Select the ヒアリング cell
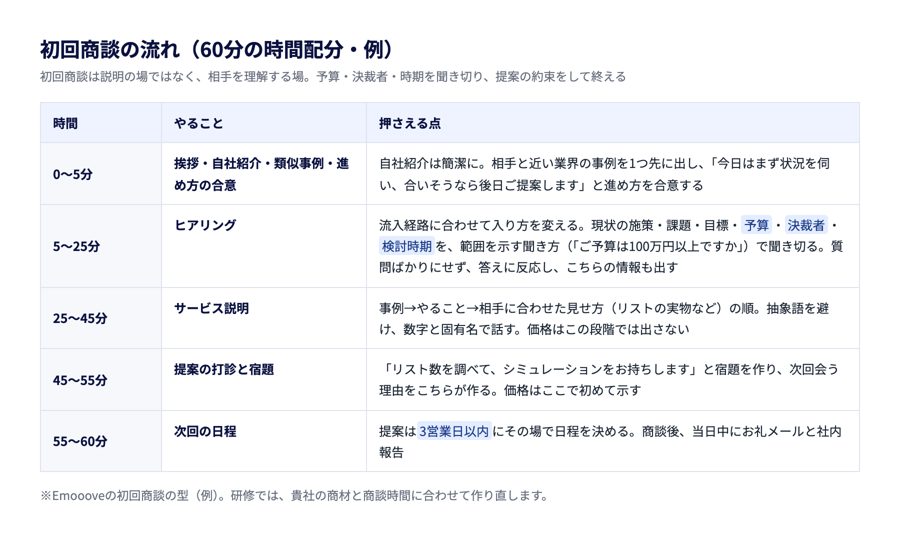900x537 pixels. tap(264, 246)
